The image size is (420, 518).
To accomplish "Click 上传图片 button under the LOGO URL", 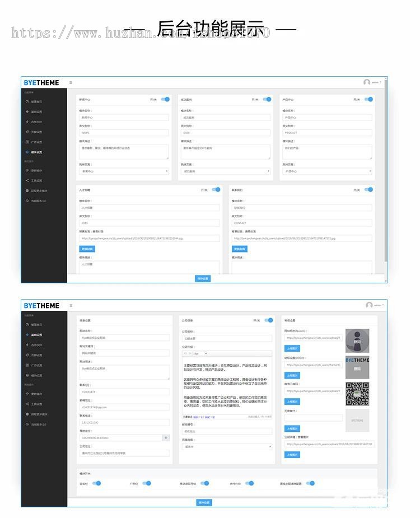I will click(x=292, y=375).
